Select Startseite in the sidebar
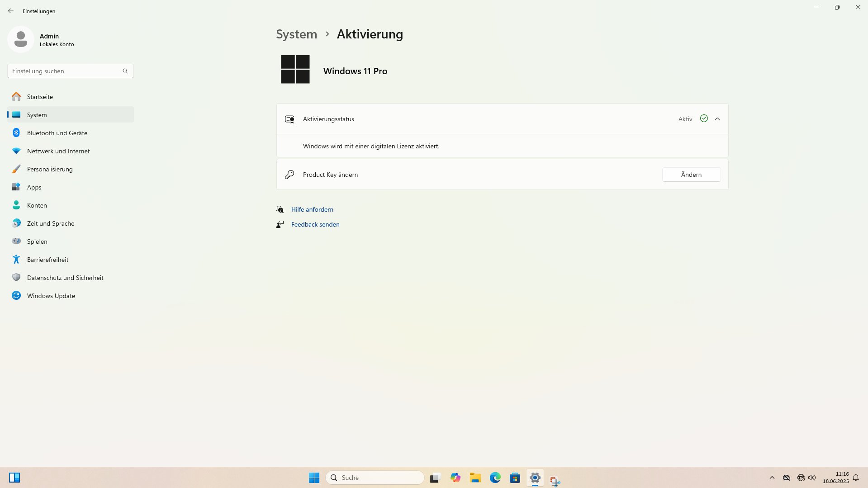Image resolution: width=868 pixels, height=488 pixels. pyautogui.click(x=40, y=96)
